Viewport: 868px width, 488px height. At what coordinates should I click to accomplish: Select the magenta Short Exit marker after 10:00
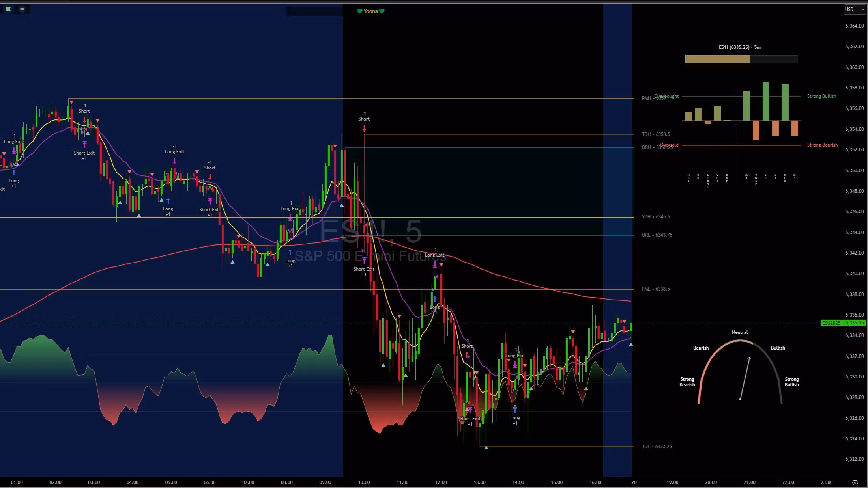click(x=364, y=260)
